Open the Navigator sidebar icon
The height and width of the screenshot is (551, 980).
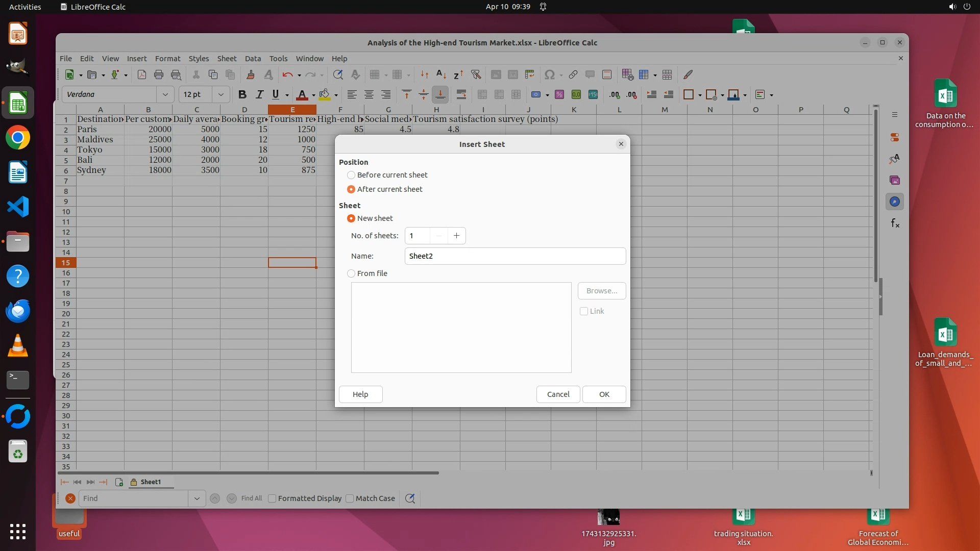[894, 202]
